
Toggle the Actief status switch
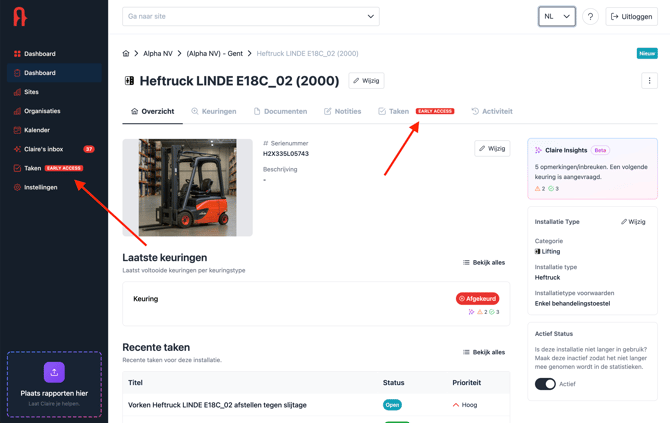tap(545, 384)
